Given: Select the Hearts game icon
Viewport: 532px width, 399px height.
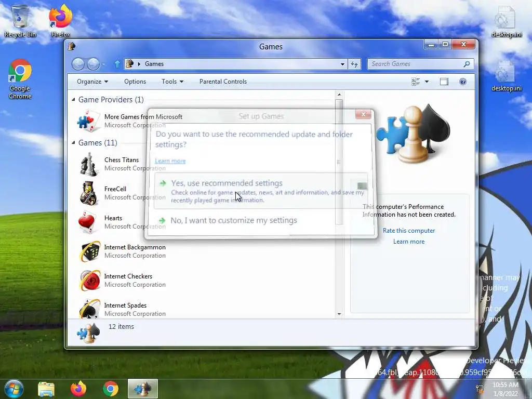Looking at the screenshot, I should (x=88, y=222).
